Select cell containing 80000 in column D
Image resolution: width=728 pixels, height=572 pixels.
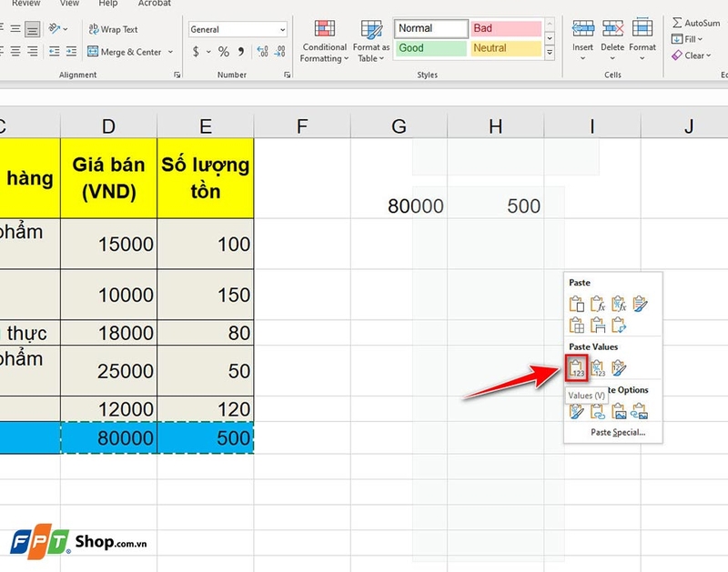click(x=109, y=437)
